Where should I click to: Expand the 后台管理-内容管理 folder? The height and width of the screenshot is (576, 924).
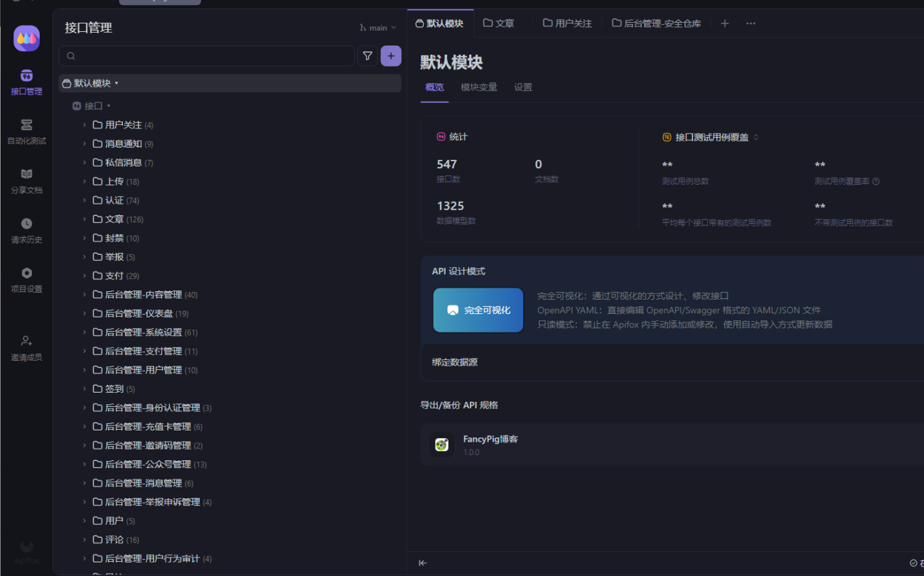(84, 295)
